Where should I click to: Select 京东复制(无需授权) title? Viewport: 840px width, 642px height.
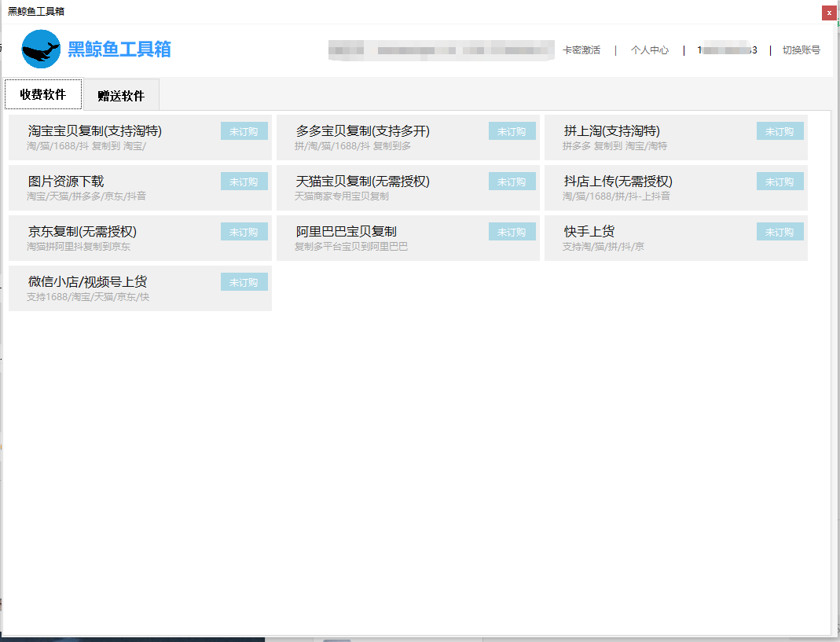83,232
